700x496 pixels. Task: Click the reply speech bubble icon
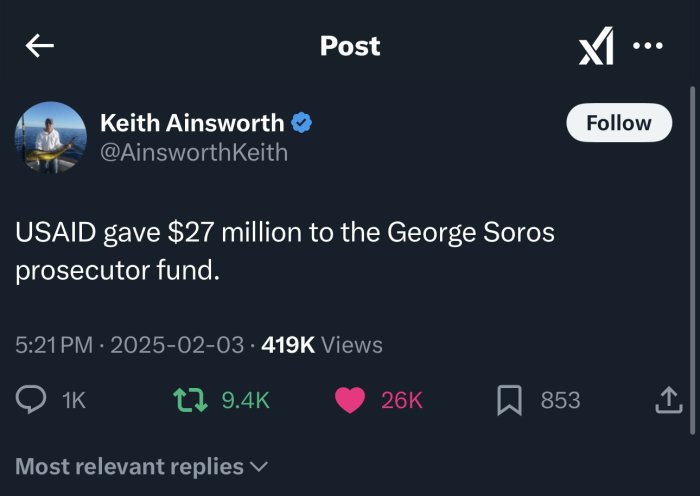pos(34,400)
